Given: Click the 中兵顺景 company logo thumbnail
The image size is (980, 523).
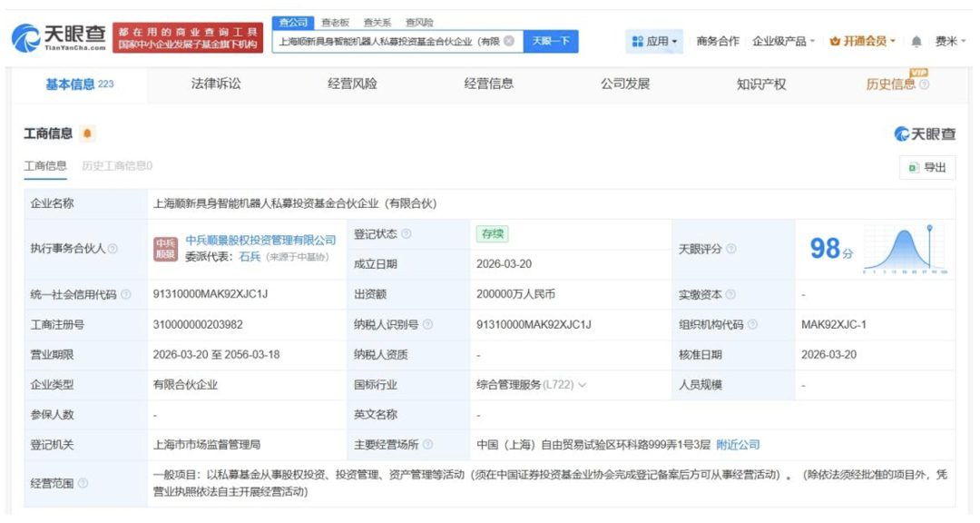Looking at the screenshot, I should [166, 249].
